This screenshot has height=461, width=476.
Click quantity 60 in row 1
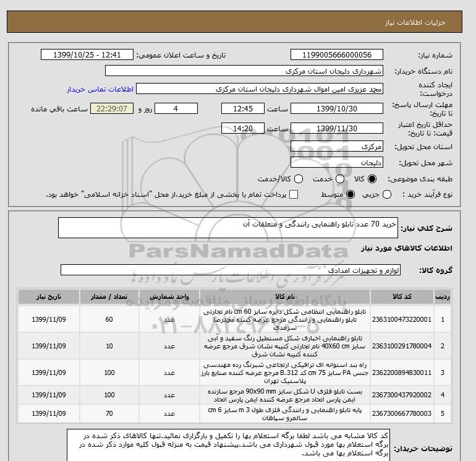coord(109,319)
